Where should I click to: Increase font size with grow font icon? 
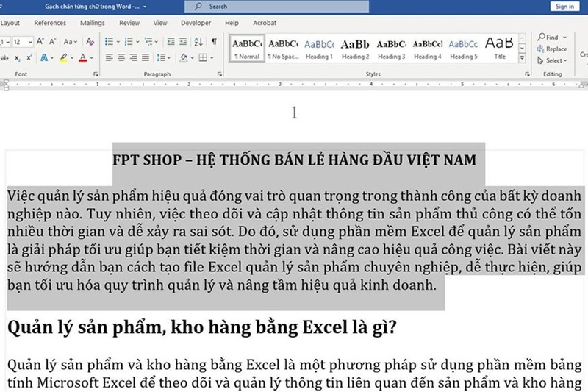click(x=40, y=41)
